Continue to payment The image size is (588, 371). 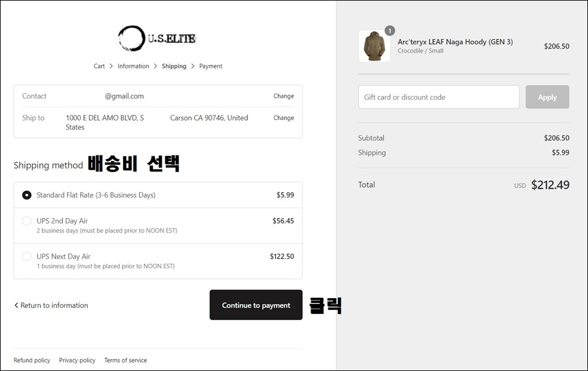[x=256, y=305]
